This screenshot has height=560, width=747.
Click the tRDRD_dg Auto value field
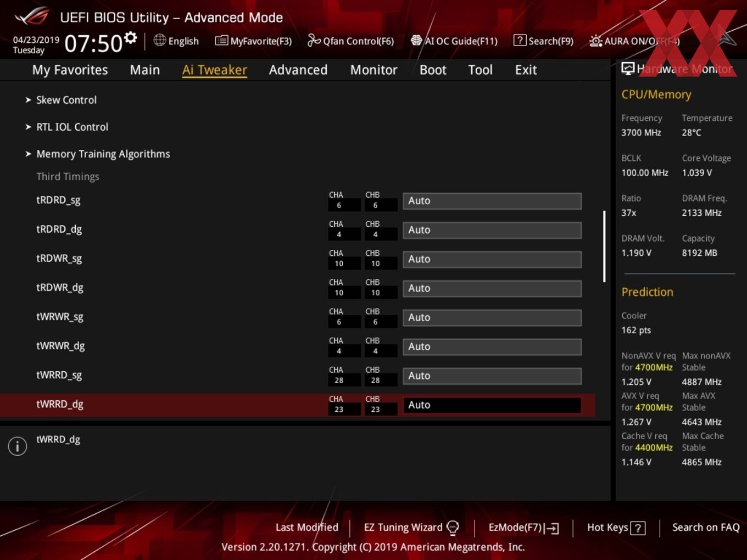pos(492,230)
